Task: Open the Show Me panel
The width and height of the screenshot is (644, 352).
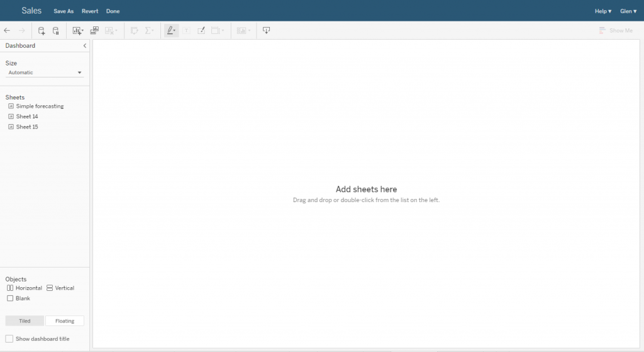Action: pos(616,30)
